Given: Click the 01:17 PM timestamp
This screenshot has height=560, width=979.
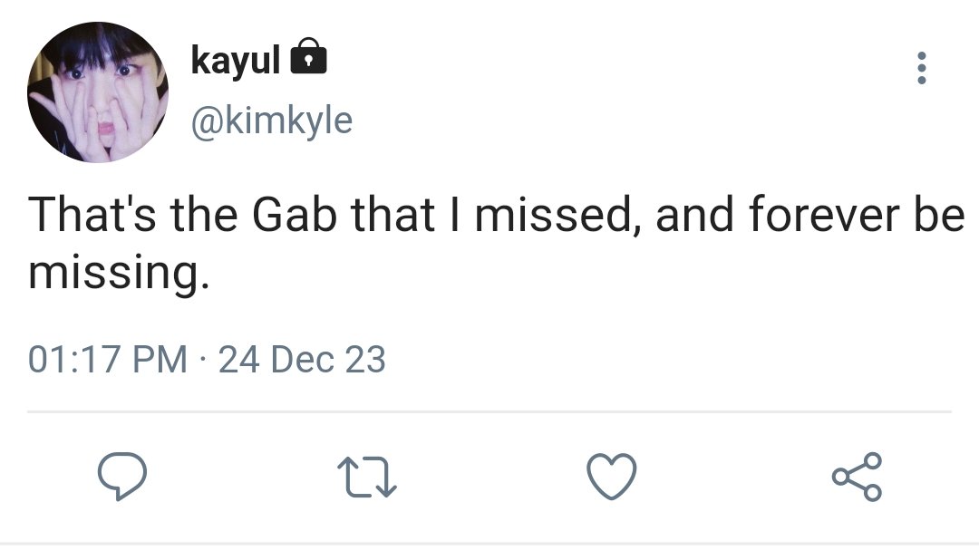Looking at the screenshot, I should 108,360.
